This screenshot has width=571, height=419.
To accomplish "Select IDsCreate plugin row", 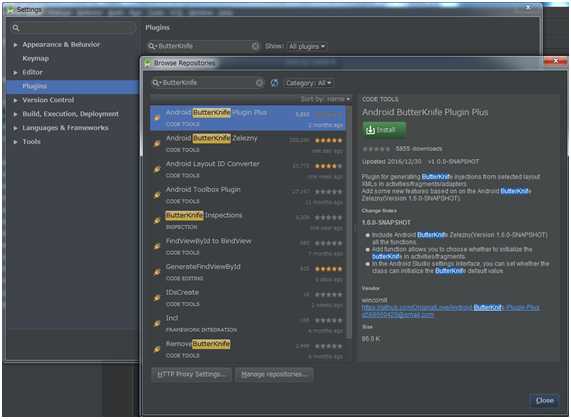I will (x=248, y=298).
